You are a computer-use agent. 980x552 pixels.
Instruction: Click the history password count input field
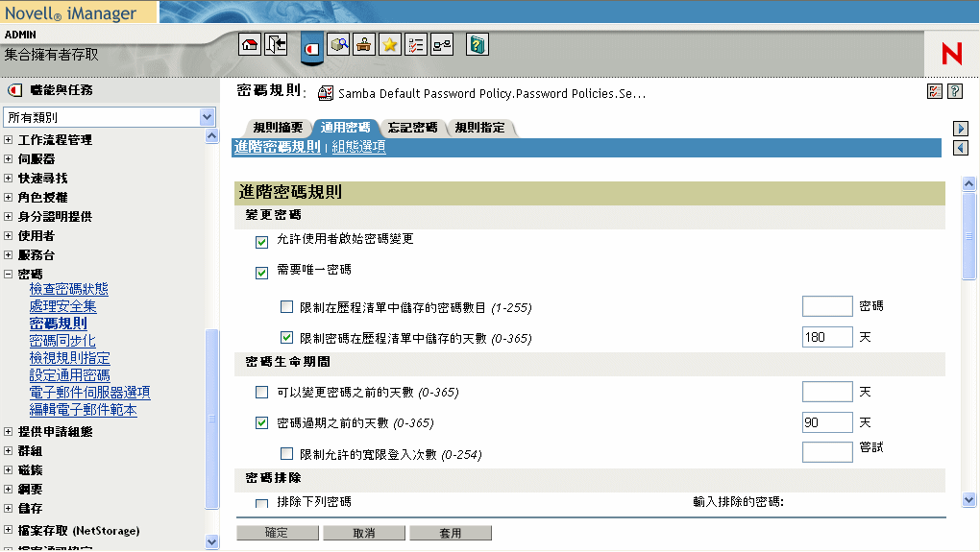[x=827, y=306]
